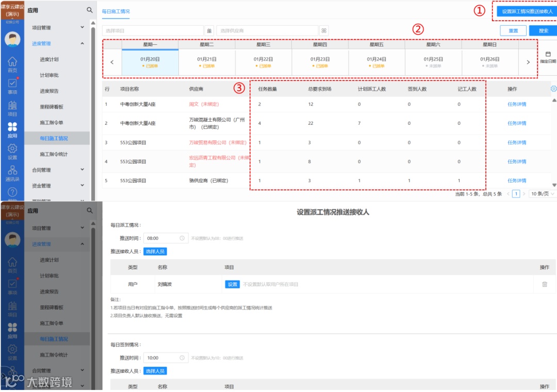Viewport: 557px width, 392px height.
Task: Open 任务详情 for 周文 supplier row
Action: tap(517, 104)
